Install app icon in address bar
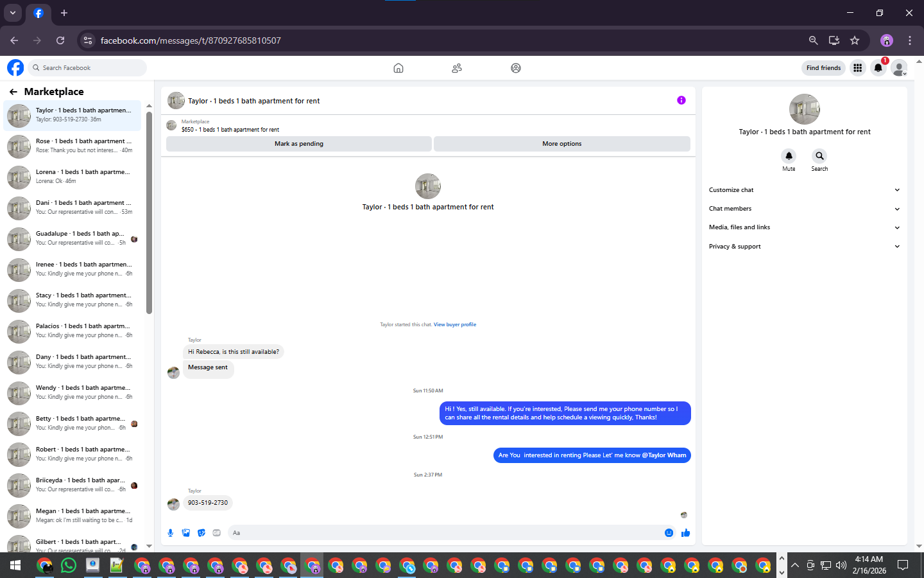Screen dimensions: 924x578 point(834,40)
